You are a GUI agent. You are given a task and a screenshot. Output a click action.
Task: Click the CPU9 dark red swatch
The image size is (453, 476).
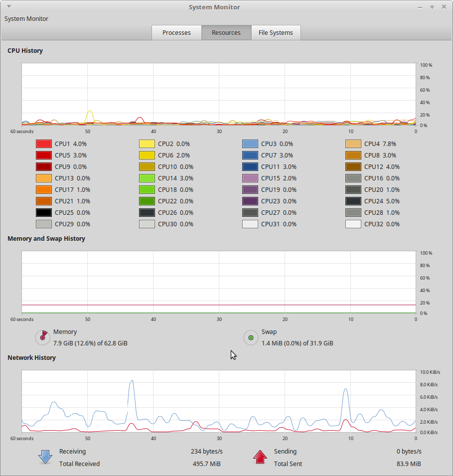(x=44, y=167)
